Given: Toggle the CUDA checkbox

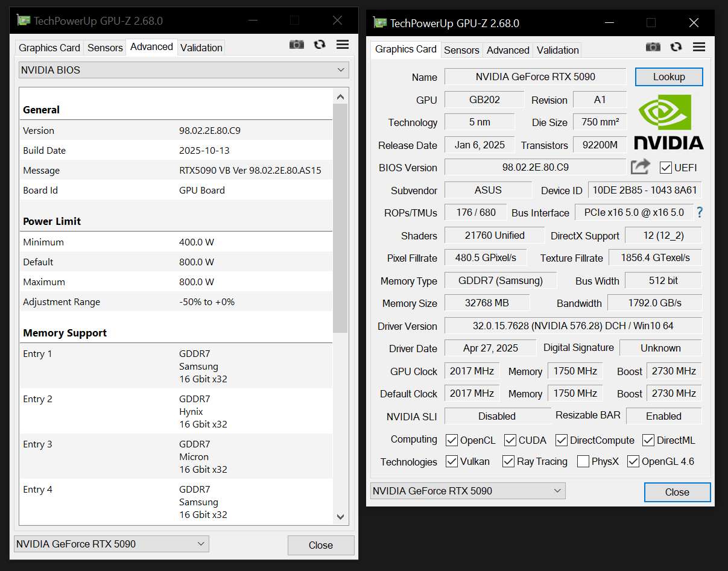Looking at the screenshot, I should point(510,440).
